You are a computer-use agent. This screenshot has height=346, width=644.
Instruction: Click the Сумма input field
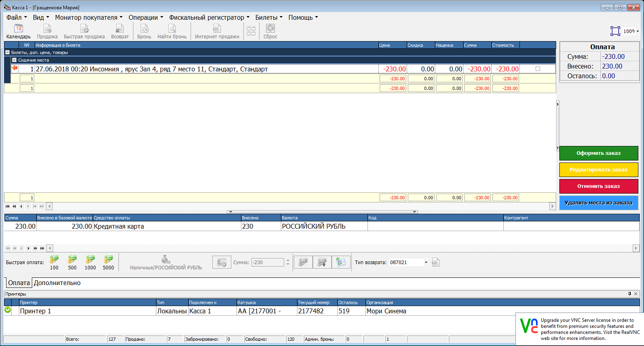click(x=268, y=263)
